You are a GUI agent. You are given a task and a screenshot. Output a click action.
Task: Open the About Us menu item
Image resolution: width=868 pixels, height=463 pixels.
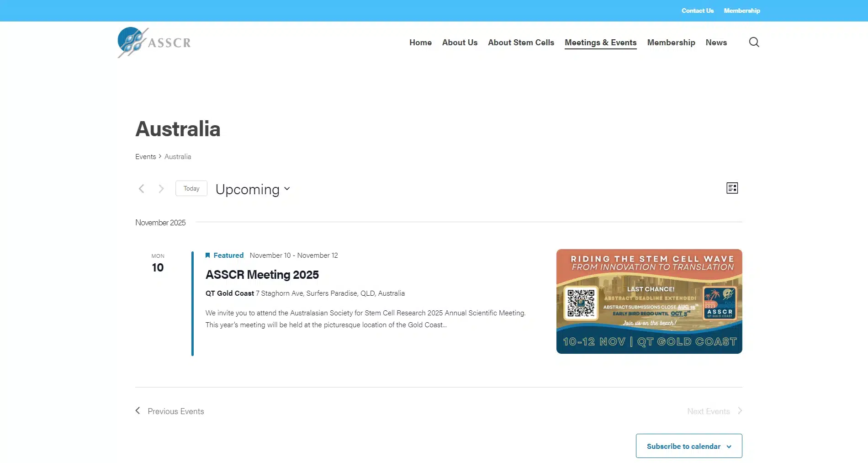point(460,43)
